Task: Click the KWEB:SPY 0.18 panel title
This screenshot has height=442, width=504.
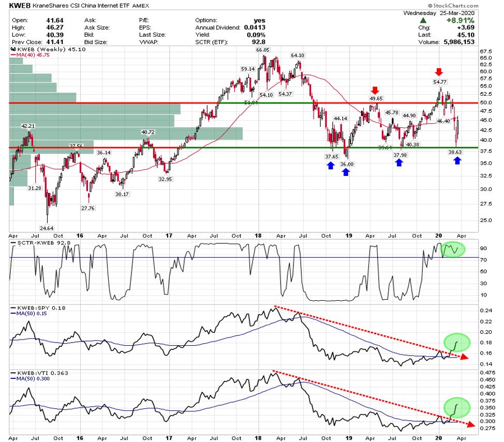Action: [34, 308]
